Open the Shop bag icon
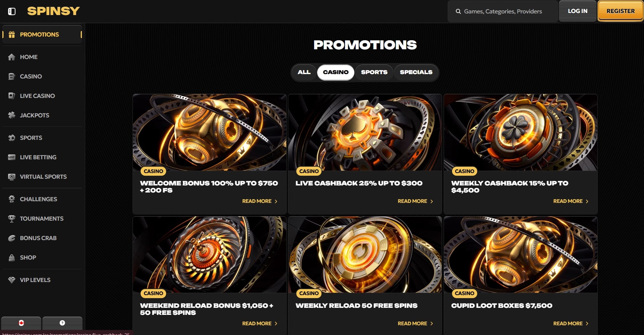Screen dimensions: 644x335 tap(12, 258)
